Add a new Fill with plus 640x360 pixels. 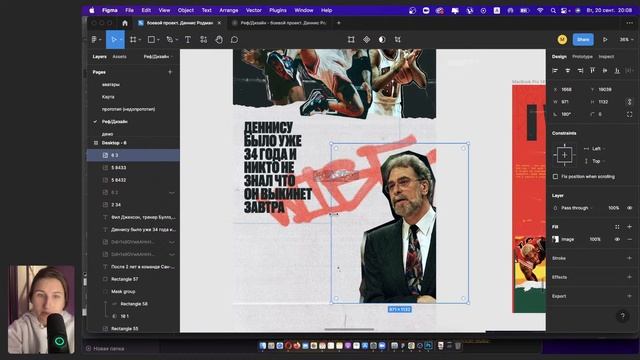click(629, 227)
